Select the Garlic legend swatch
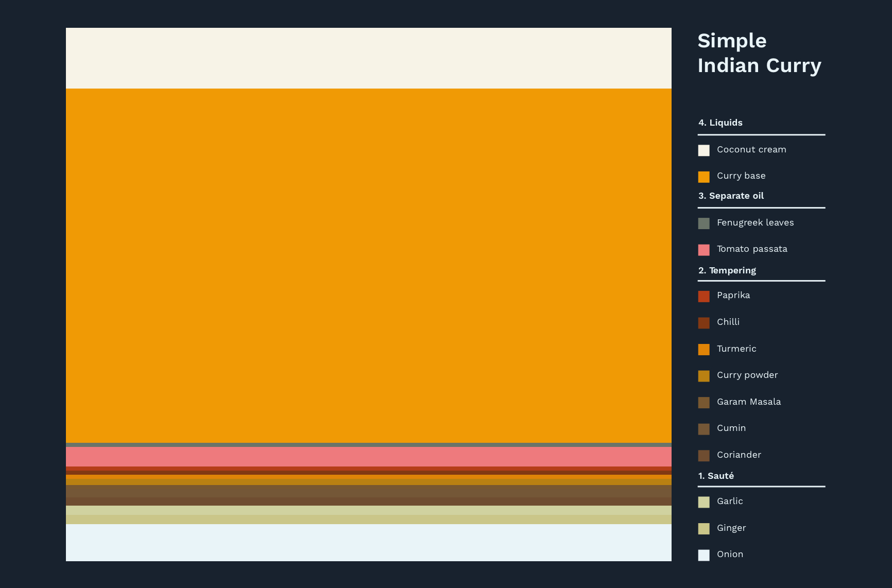892x588 pixels. tap(704, 502)
